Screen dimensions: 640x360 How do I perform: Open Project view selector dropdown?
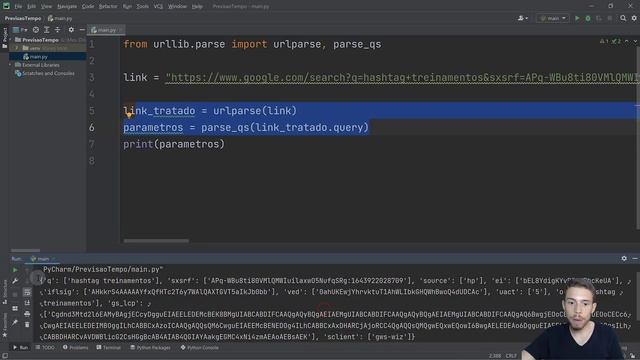20,30
